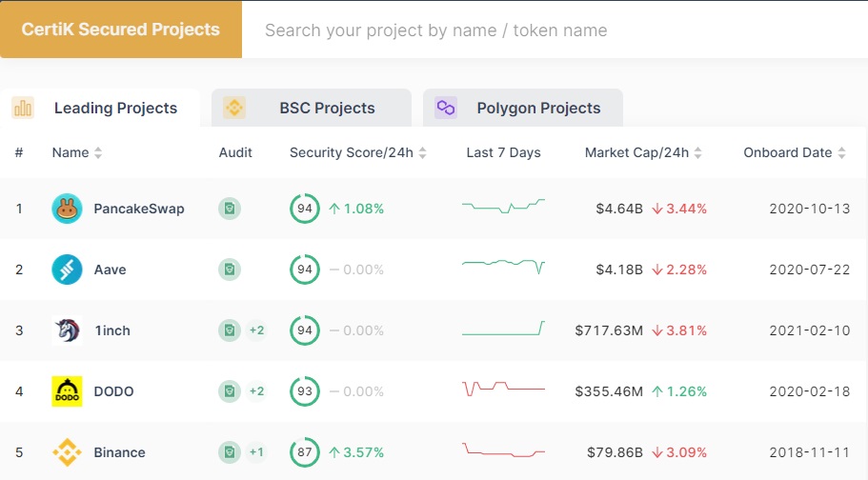
Task: Click PancakeSwap market cap change 3.44%
Action: pos(679,209)
